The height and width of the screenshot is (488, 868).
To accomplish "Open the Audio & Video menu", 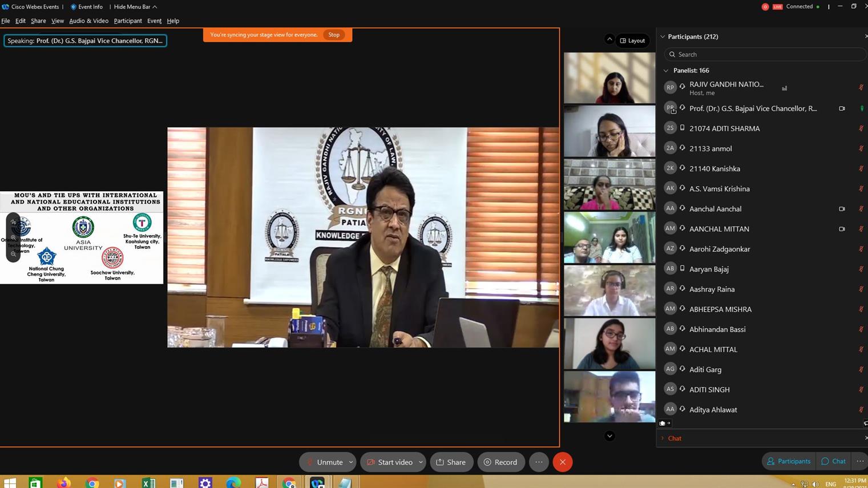I will [88, 21].
